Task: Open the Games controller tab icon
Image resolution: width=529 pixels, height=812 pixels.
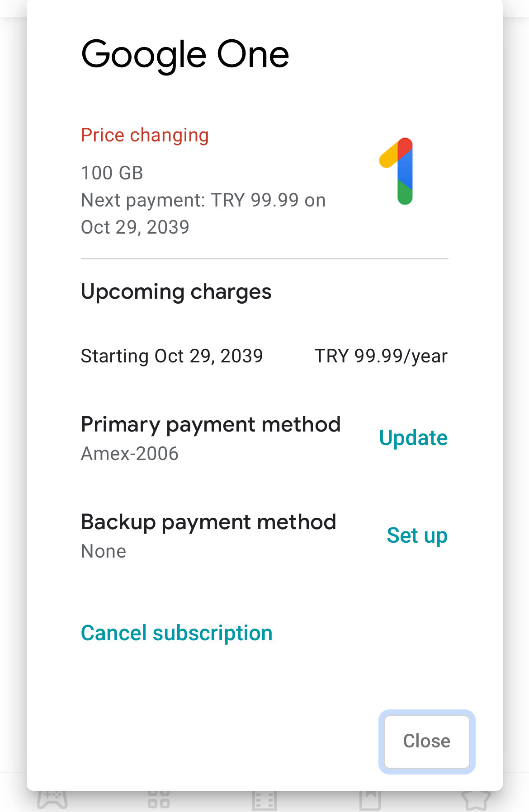Action: [52, 799]
